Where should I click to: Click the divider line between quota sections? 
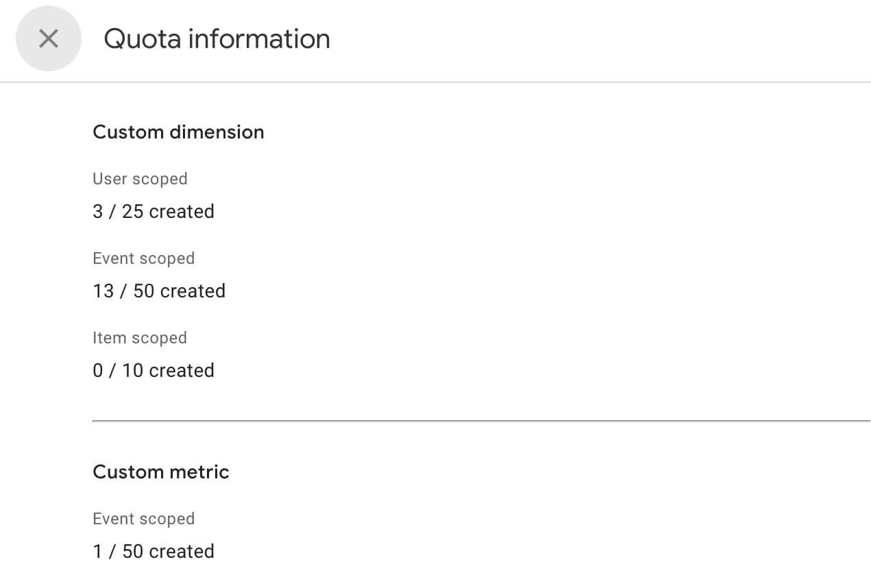click(x=480, y=422)
